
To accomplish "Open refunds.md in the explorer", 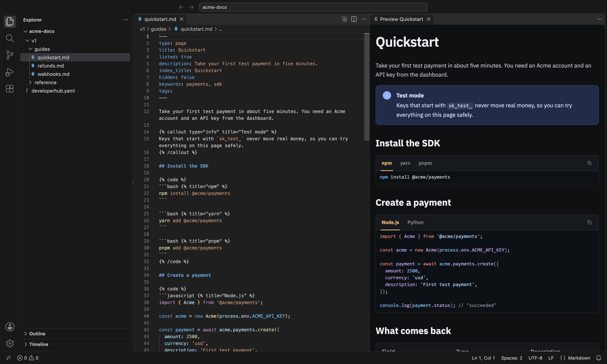I will (x=75, y=66).
